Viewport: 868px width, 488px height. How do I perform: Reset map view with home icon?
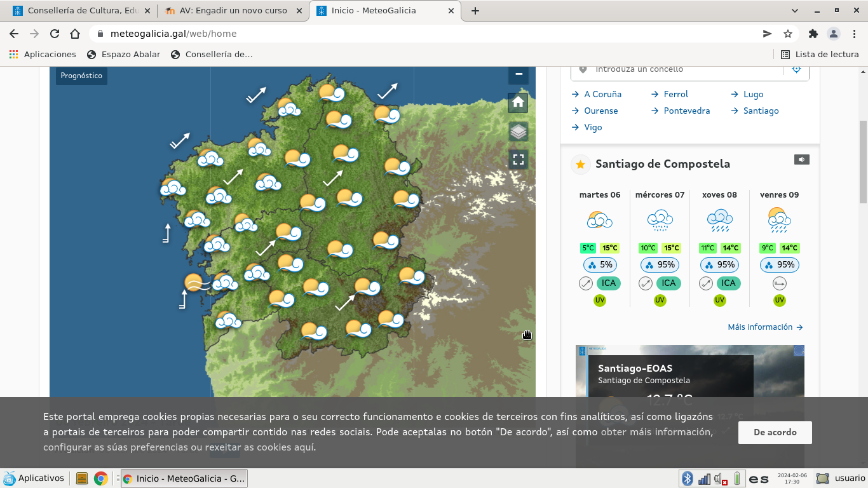click(519, 102)
